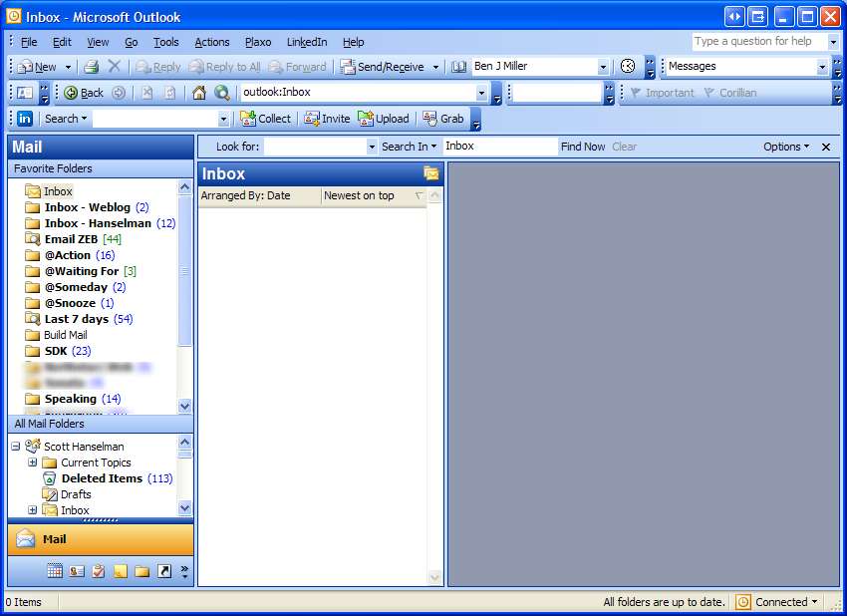Screen dimensions: 847x616
Task: Expand the Current Topics folder
Action: 33,462
